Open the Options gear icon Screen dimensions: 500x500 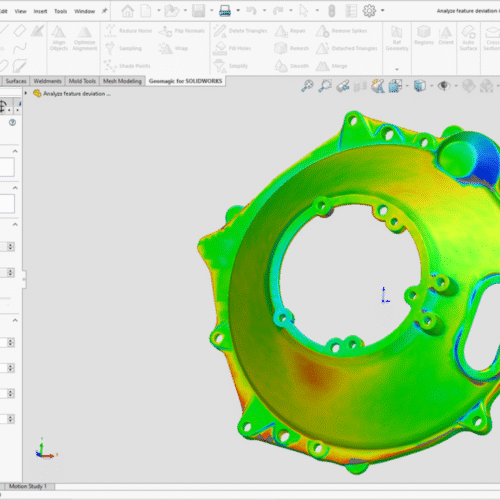pyautogui.click(x=369, y=11)
